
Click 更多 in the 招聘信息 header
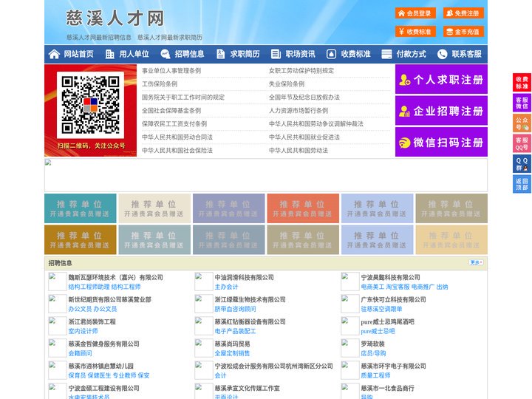click(x=476, y=262)
